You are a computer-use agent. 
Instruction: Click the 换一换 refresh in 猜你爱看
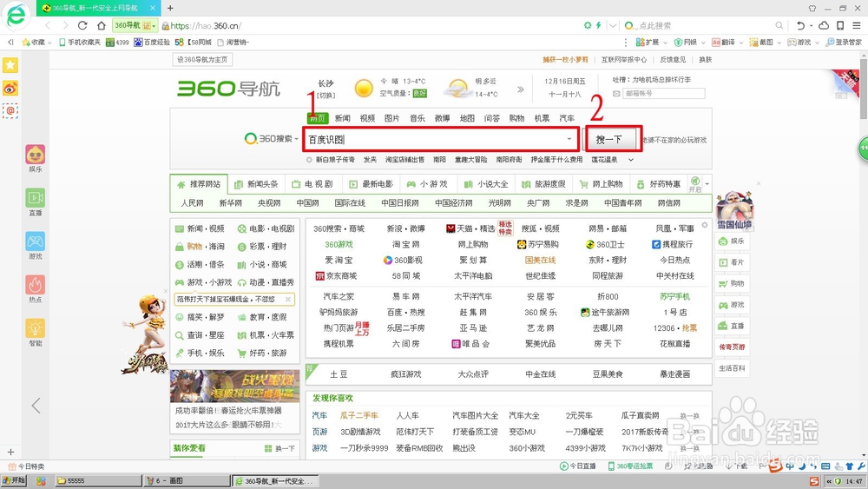tap(280, 448)
